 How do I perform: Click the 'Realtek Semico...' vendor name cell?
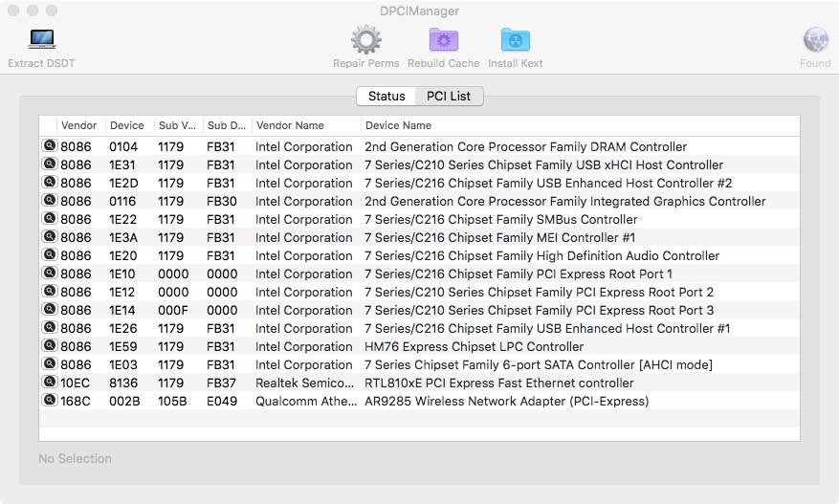[304, 383]
